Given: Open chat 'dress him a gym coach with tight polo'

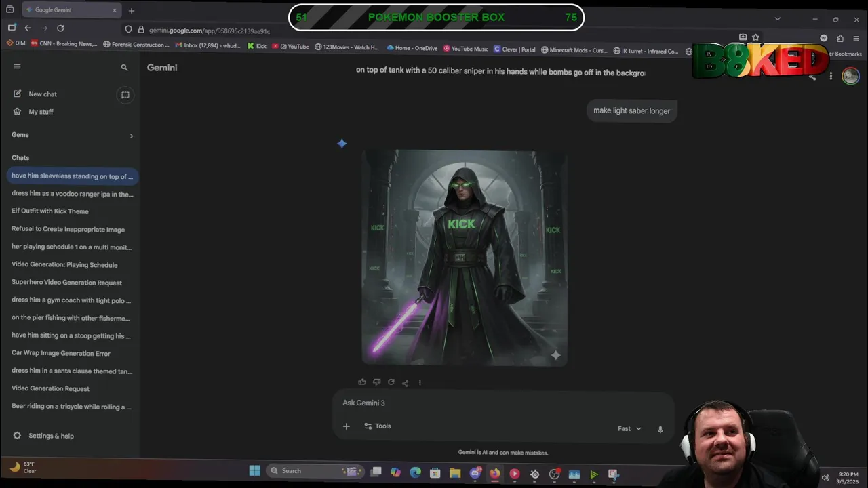Looking at the screenshot, I should 73,300.
